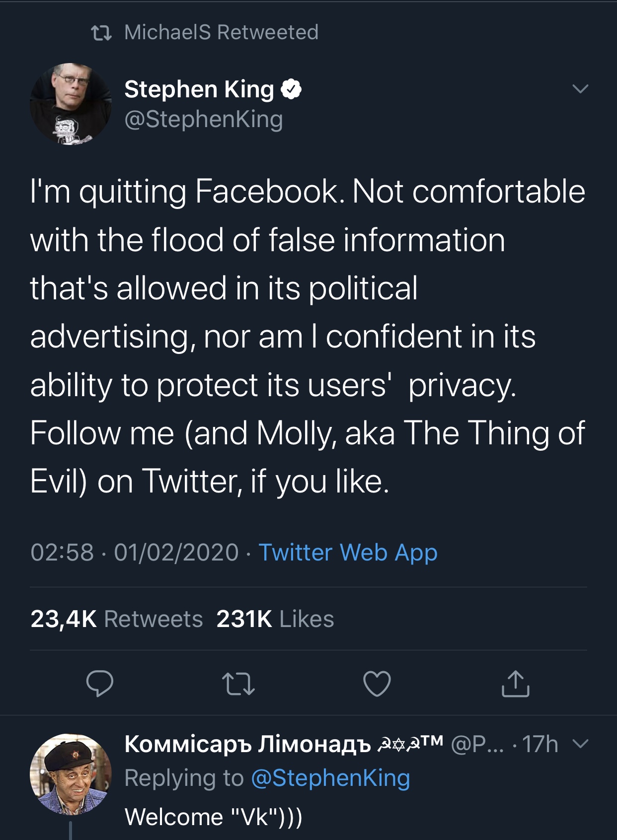Tap the @StephenKing handle under name
This screenshot has width=617, height=840.
point(204,120)
